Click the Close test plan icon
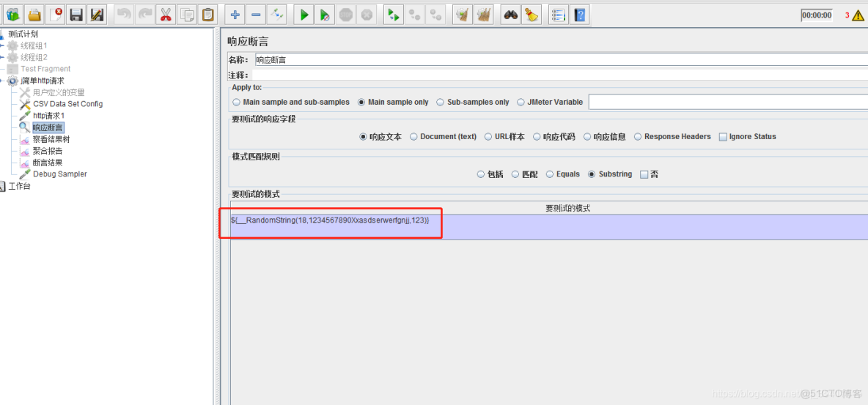Viewport: 868px width, 405px height. click(55, 15)
